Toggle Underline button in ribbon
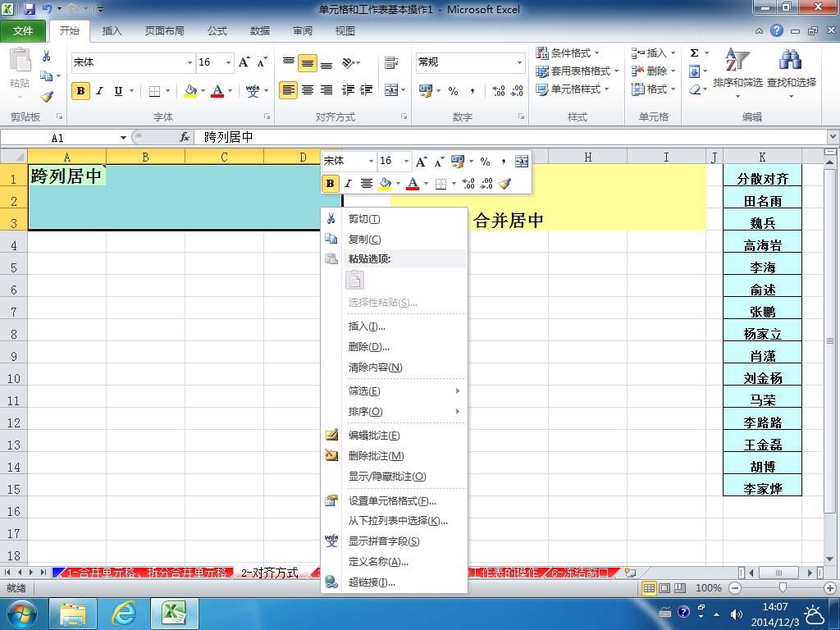This screenshot has width=840, height=630. [118, 90]
